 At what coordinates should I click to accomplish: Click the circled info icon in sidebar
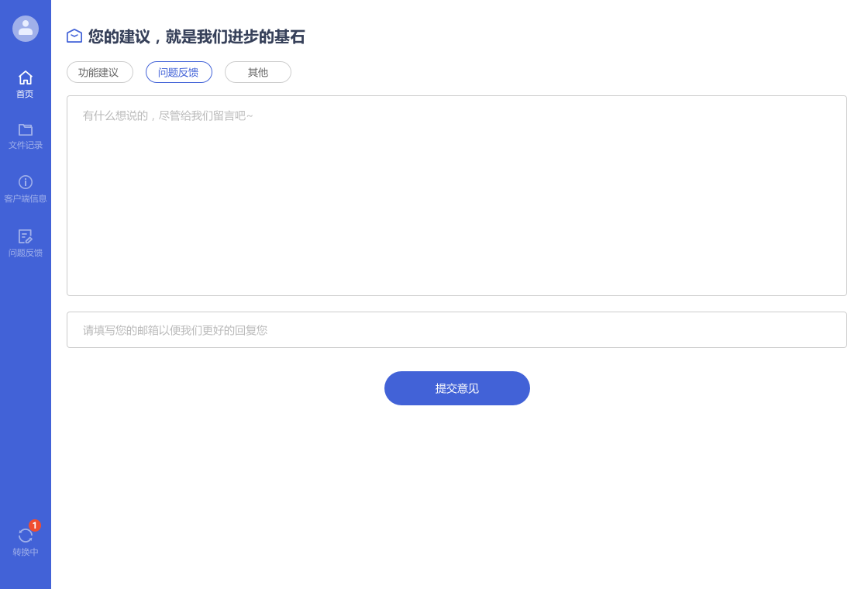coord(26,182)
